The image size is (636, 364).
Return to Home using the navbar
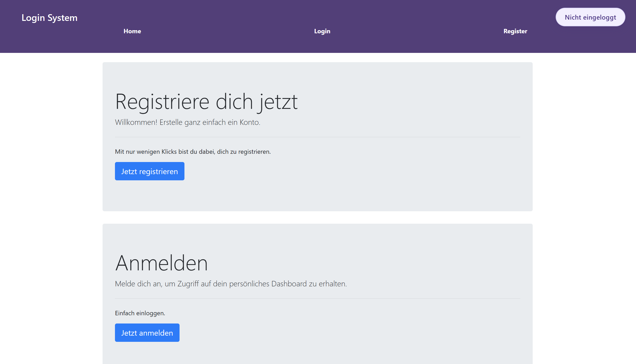click(x=132, y=31)
